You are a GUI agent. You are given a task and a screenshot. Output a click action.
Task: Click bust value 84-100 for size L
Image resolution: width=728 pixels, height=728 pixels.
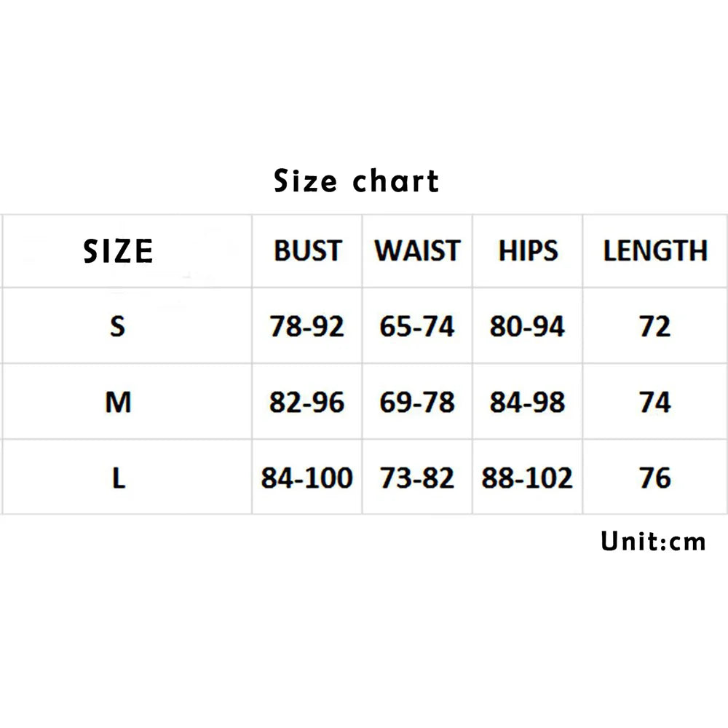point(306,478)
